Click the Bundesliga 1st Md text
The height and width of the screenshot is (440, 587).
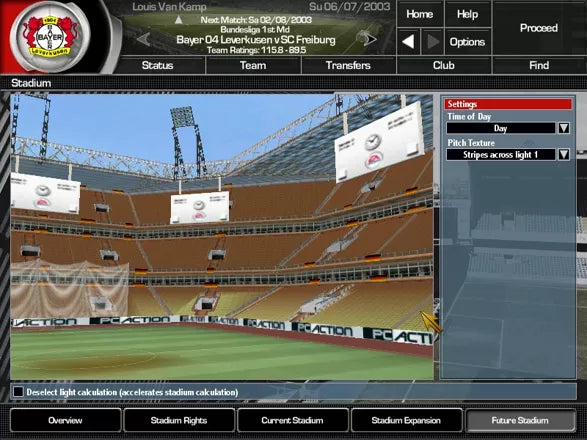(255, 30)
